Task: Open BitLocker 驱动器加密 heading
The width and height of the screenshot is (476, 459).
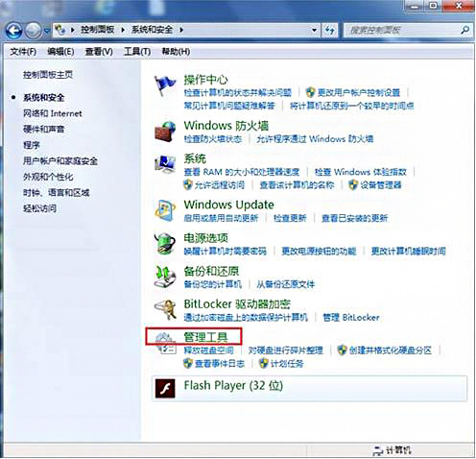Action: tap(237, 304)
